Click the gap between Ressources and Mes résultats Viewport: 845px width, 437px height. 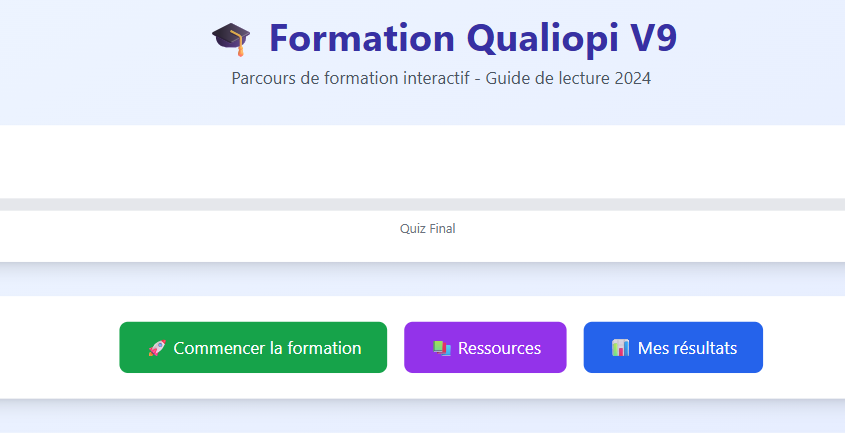[x=575, y=348]
